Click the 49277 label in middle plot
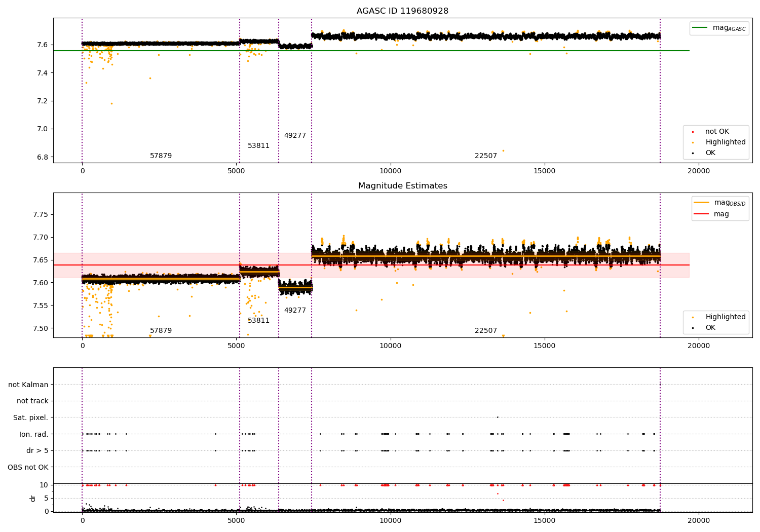Image resolution: width=760 pixels, height=532 pixels. [x=295, y=311]
